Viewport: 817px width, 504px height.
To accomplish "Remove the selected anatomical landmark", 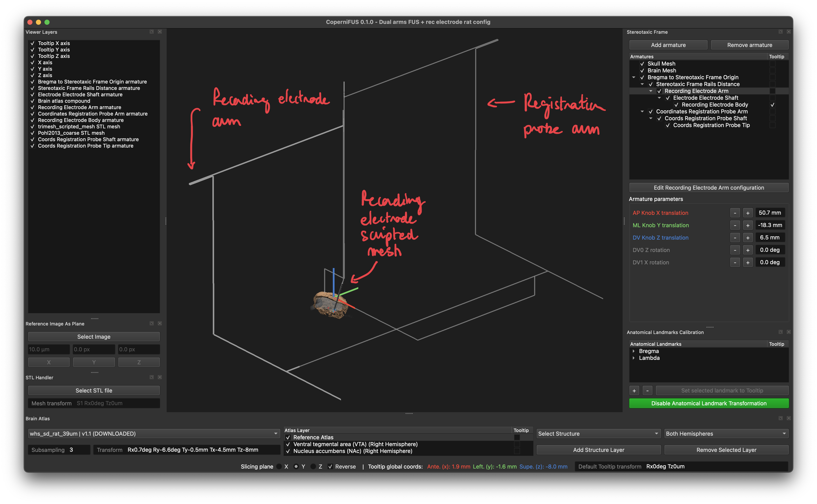I will (647, 391).
